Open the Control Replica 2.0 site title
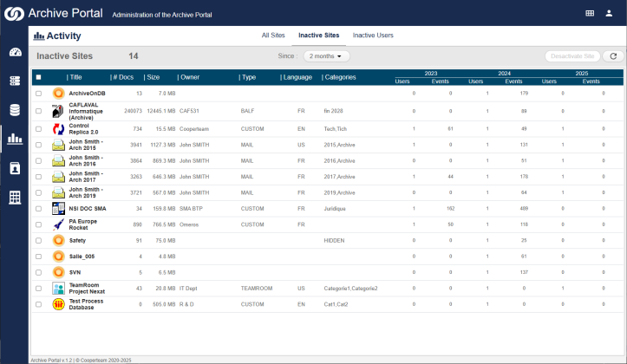Viewport: 627px width, 364px height. pyautogui.click(x=83, y=128)
